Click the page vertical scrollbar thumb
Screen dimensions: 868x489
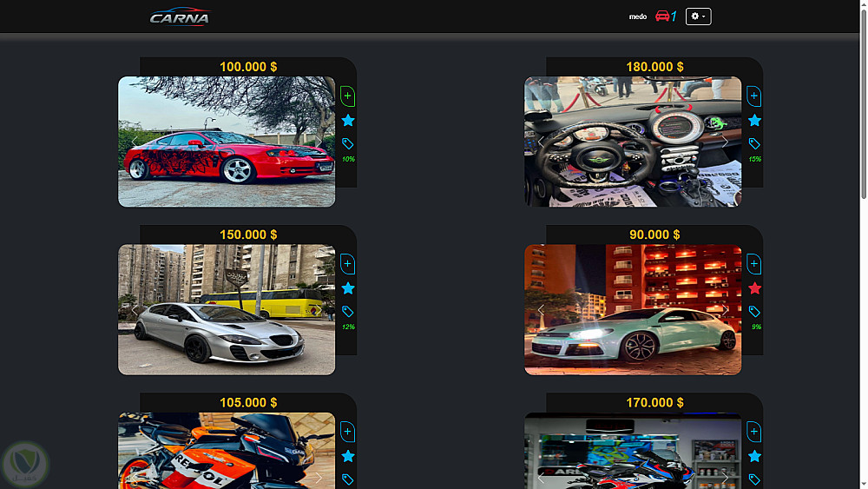click(x=864, y=103)
